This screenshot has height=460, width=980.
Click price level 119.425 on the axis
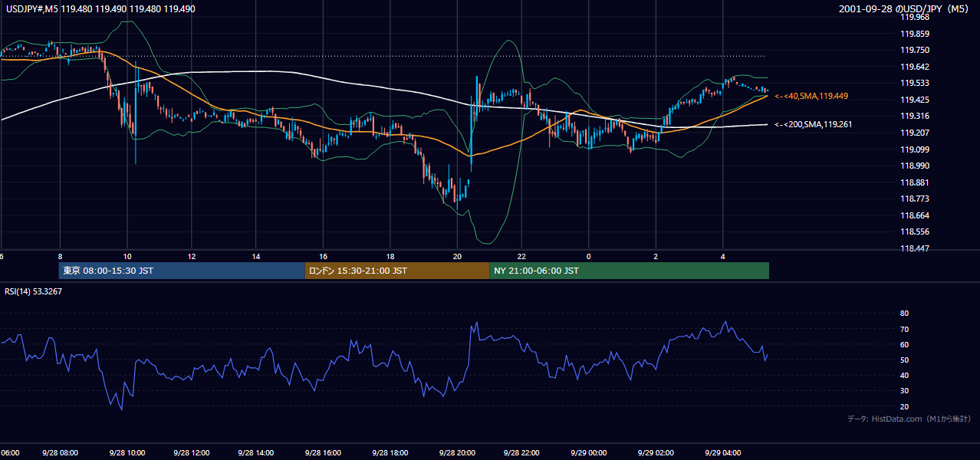point(914,100)
